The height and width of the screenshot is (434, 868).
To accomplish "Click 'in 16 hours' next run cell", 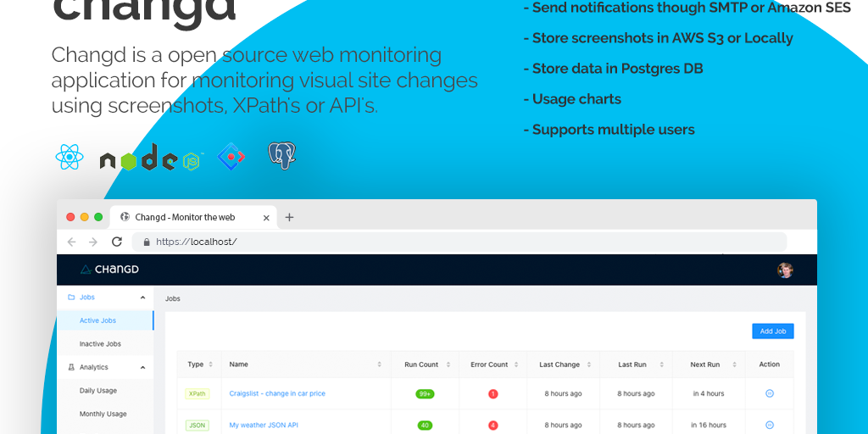I will click(709, 426).
